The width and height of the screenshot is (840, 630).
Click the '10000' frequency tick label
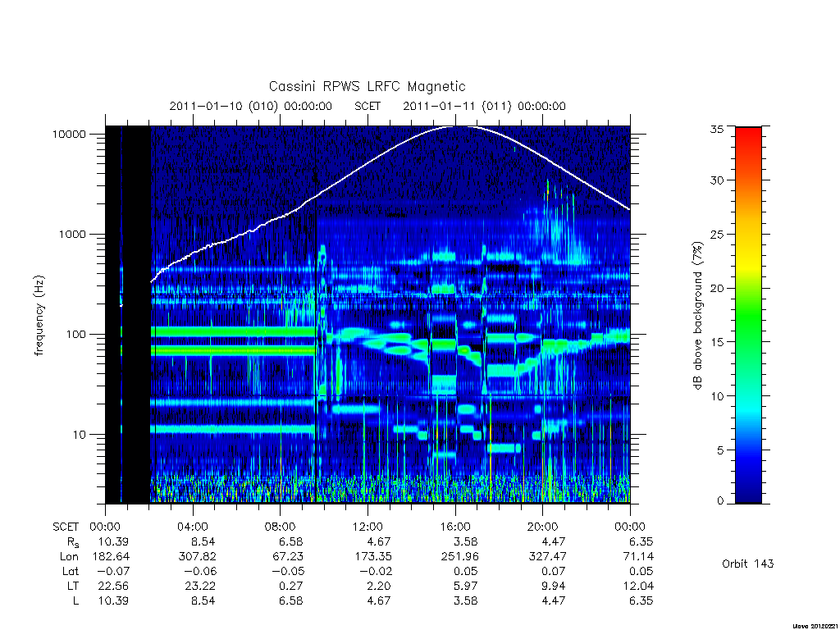coord(69,135)
